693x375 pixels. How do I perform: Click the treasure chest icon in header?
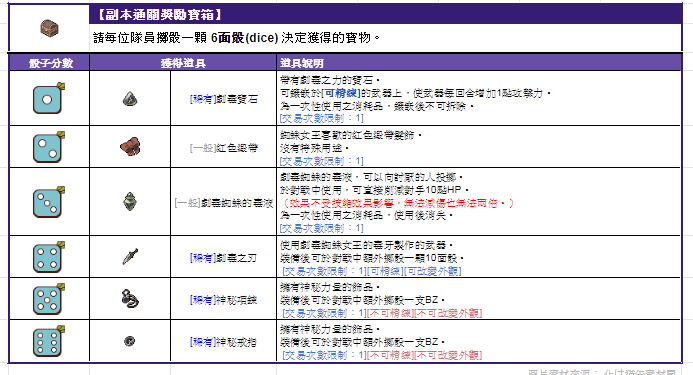pos(50,29)
